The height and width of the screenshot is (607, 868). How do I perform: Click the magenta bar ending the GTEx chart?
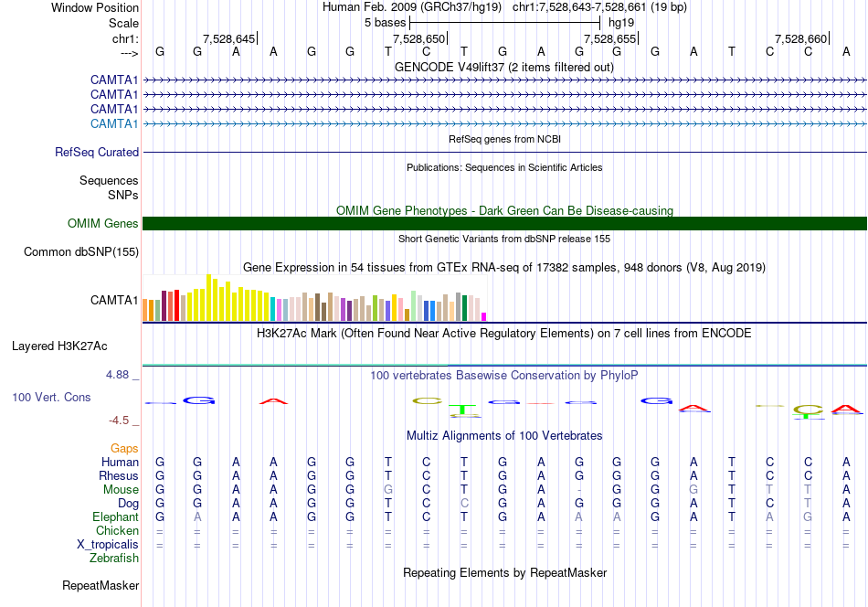(x=484, y=317)
